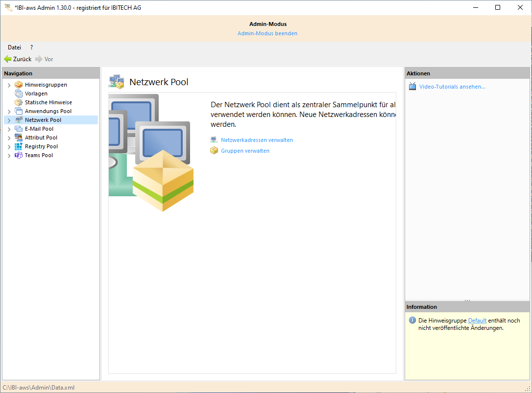Expand the Hinweisgruppen tree node
Image resolution: width=532 pixels, height=393 pixels.
9,85
